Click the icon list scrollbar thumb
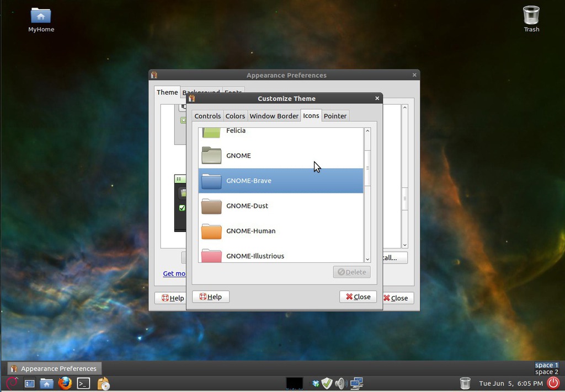This screenshot has height=392, width=565. coord(367,168)
